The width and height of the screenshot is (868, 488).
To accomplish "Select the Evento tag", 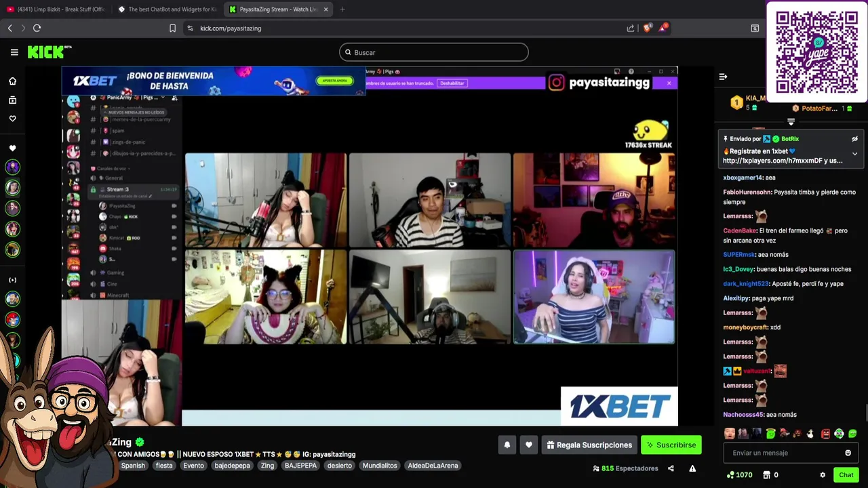I will coord(193,466).
